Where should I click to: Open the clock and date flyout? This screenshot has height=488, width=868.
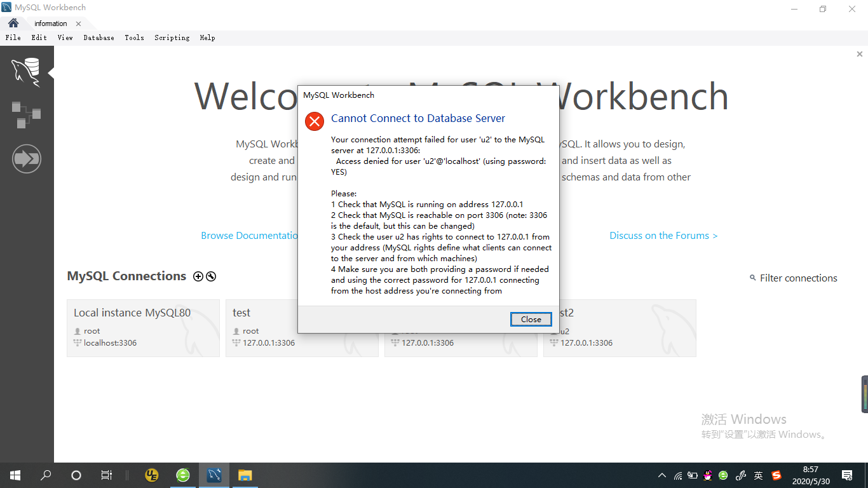pyautogui.click(x=810, y=475)
